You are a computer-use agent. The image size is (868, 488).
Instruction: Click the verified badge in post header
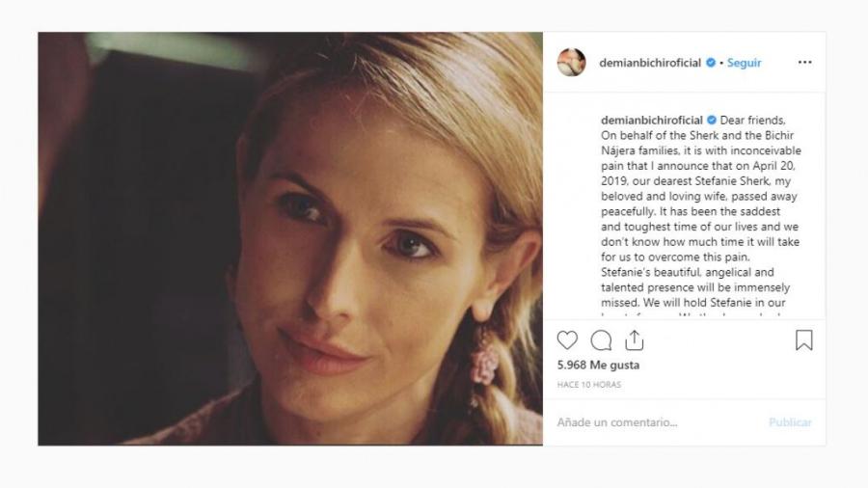[711, 63]
